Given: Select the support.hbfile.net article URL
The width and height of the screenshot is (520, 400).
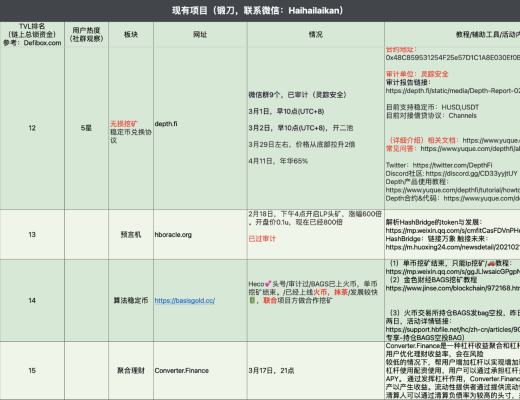Looking at the screenshot, I should pyautogui.click(x=453, y=329).
